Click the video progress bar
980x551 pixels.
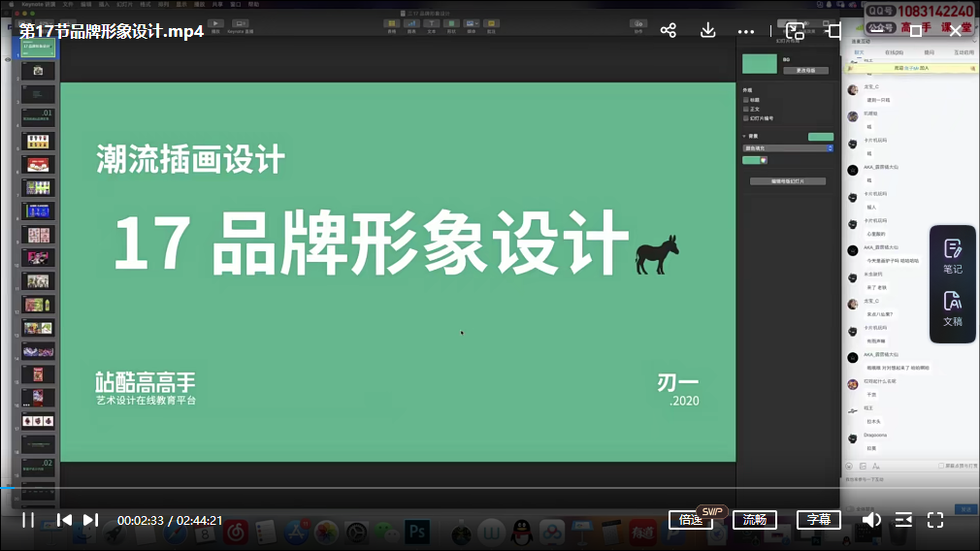pyautogui.click(x=490, y=488)
